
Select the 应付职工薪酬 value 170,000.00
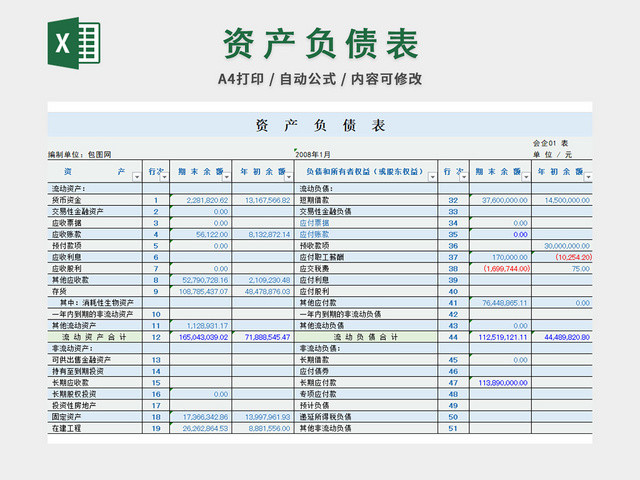click(510, 257)
